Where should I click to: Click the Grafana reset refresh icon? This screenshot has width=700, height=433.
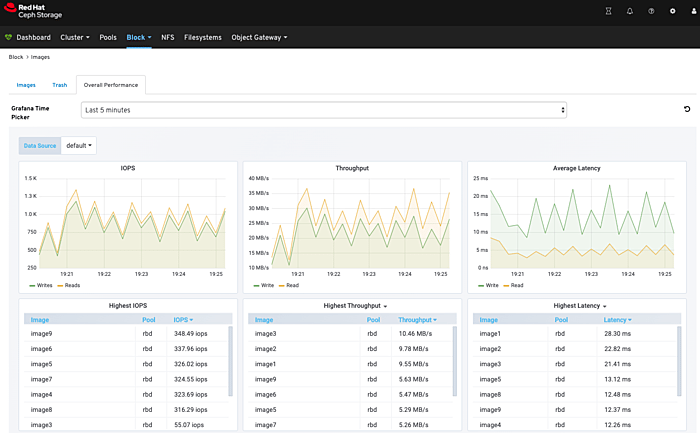coord(686,109)
